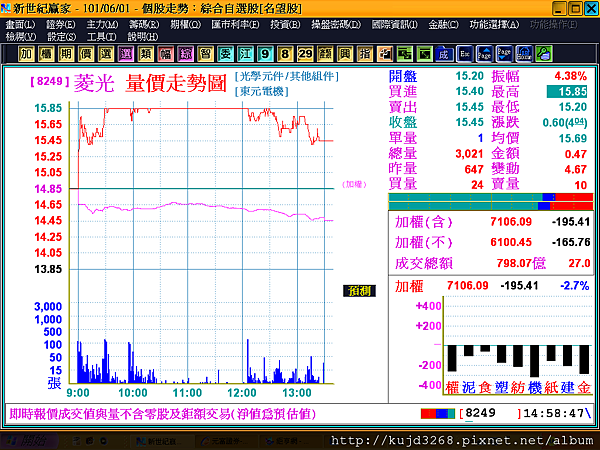Click the first green window-layout toolbar icon

pyautogui.click(x=404, y=54)
